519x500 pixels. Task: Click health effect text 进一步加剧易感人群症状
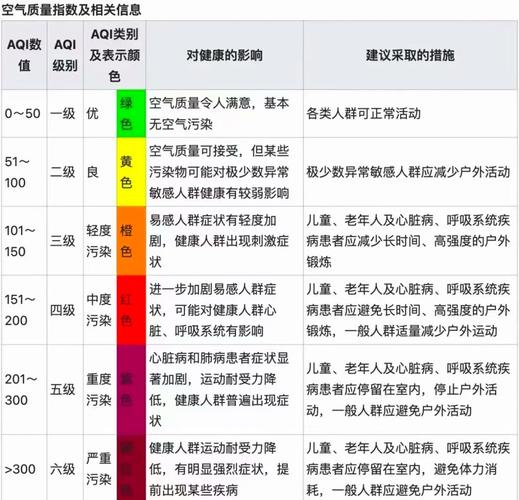click(213, 300)
